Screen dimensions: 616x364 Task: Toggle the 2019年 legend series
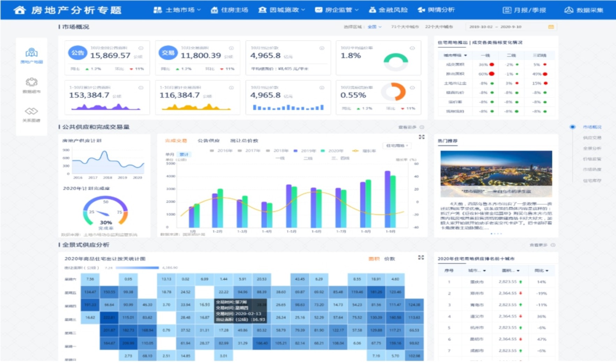(305, 151)
